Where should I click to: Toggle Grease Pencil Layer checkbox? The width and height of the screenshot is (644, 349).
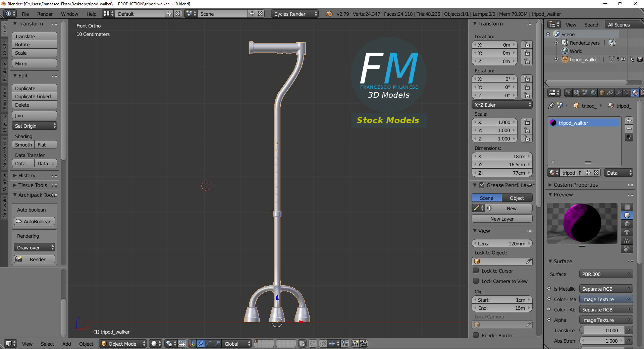click(482, 185)
